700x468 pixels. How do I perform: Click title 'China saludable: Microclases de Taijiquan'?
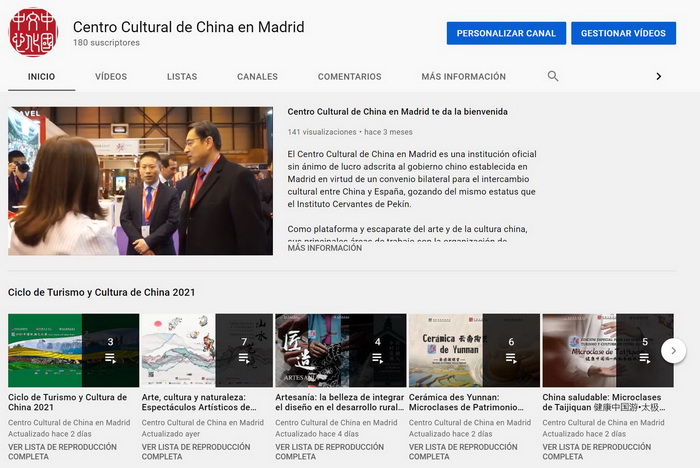click(604, 402)
